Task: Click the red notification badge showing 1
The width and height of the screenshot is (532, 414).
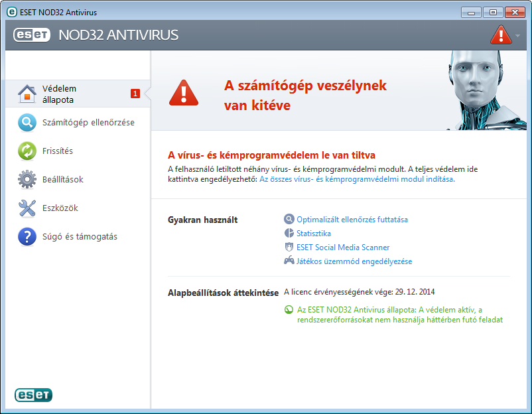Action: [x=135, y=94]
